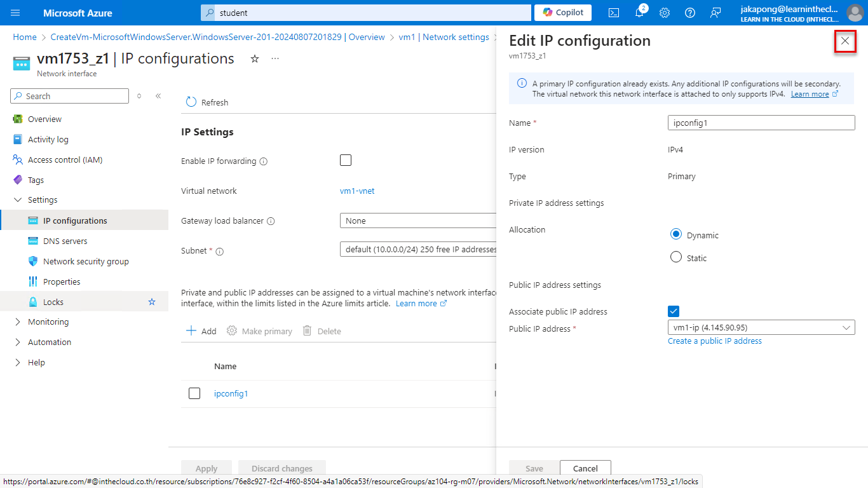Screen dimensions: 868x488
Task: Open the Learn more link in info banner
Action: tap(815, 94)
